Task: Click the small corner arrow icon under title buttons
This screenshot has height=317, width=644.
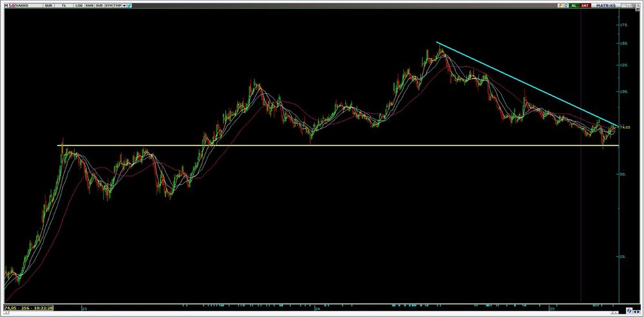Action: pyautogui.click(x=638, y=10)
